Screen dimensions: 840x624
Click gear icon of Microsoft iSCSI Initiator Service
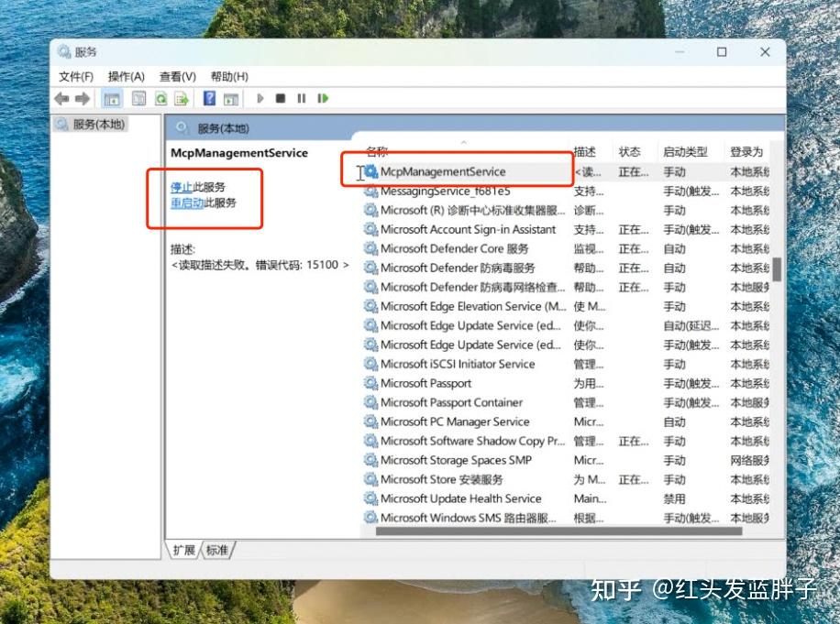370,364
